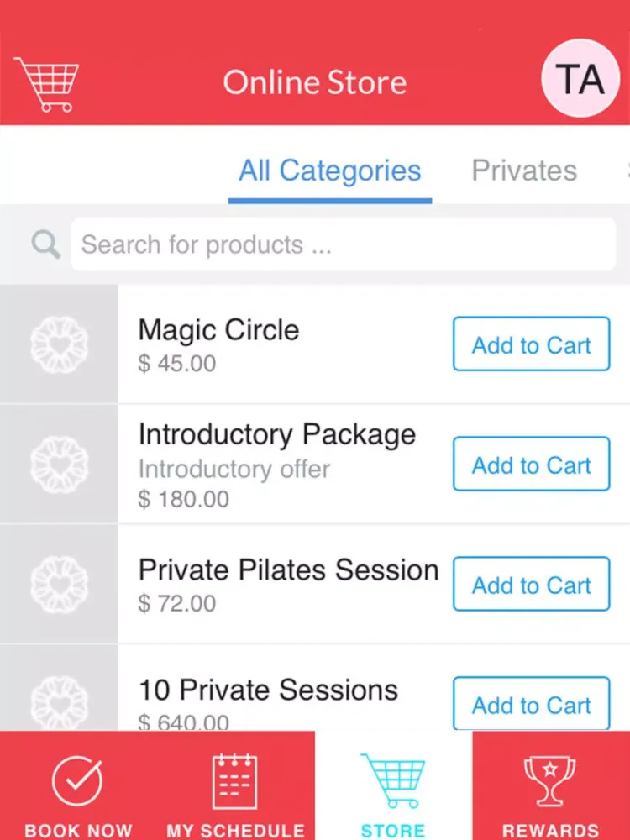The height and width of the screenshot is (840, 630).
Task: Open the shopping cart icon in header
Action: [46, 84]
